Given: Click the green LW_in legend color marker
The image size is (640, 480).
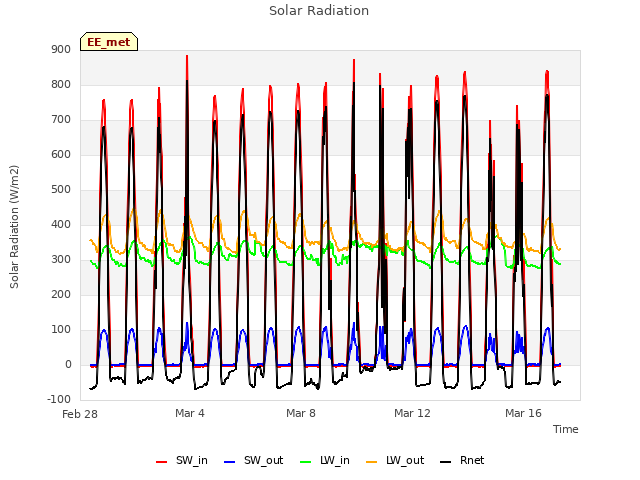Looking at the screenshot, I should pos(306,462).
